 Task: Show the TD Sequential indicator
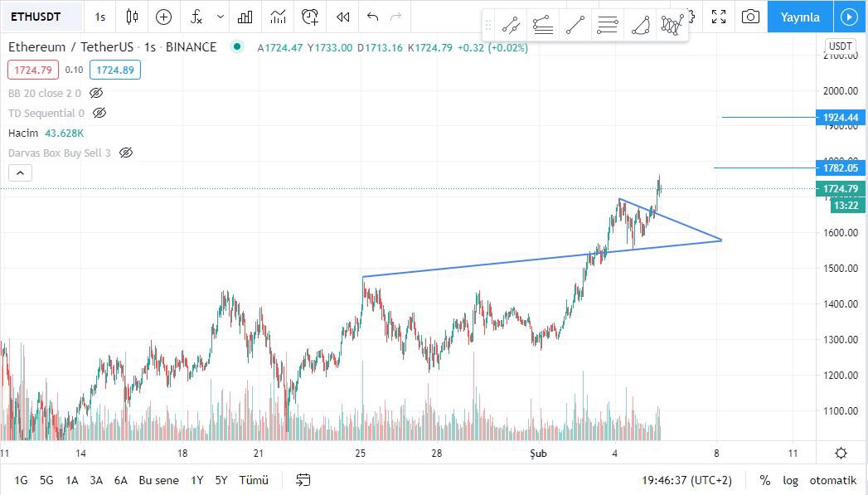99,113
